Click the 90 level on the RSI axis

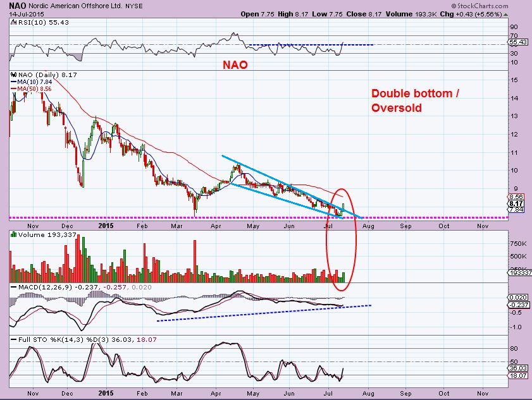coord(514,27)
